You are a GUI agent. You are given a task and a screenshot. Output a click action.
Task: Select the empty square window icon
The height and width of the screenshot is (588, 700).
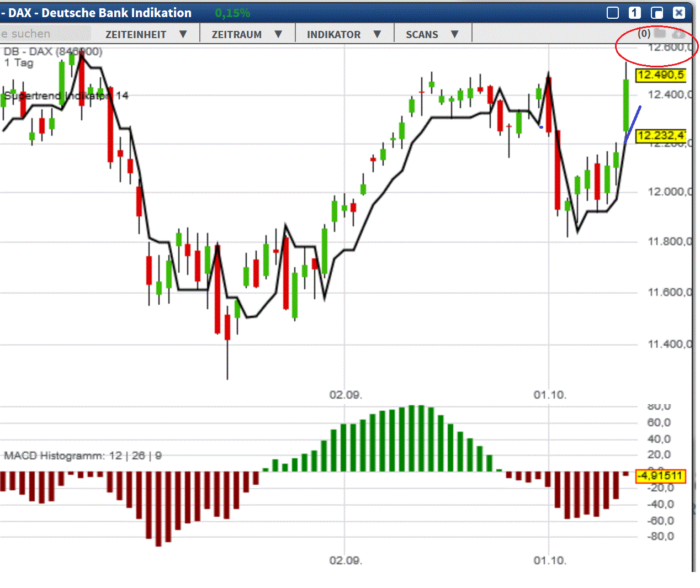click(613, 12)
